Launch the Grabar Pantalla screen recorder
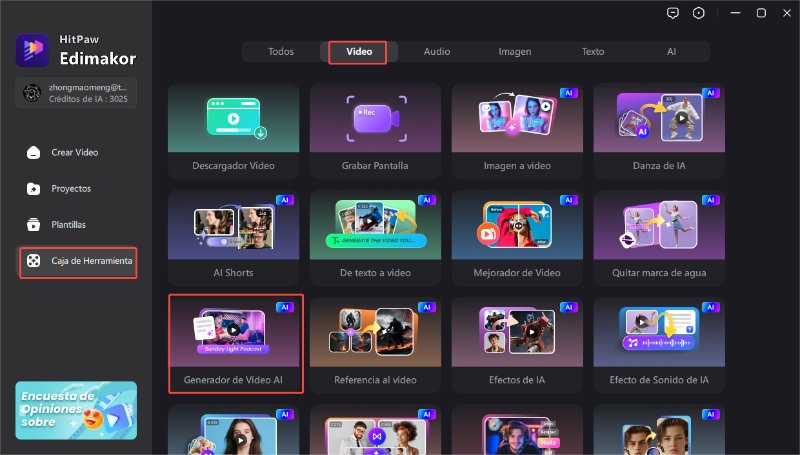The width and height of the screenshot is (800, 455). 375,130
